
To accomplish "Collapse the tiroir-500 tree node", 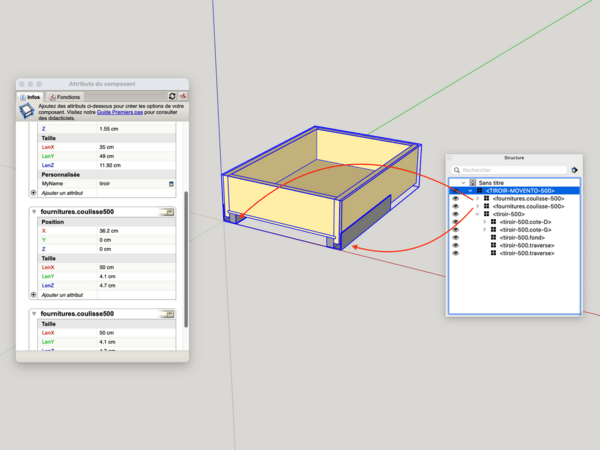I will (x=476, y=213).
